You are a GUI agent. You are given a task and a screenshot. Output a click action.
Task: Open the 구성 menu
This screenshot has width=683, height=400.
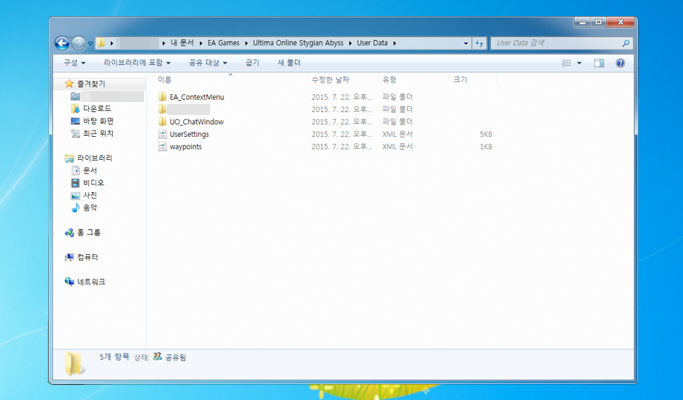point(74,63)
